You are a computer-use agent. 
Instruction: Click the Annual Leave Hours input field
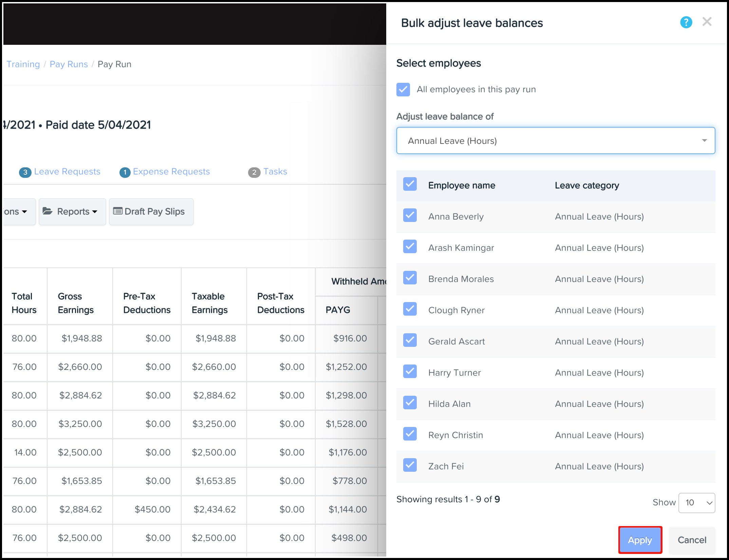tap(556, 140)
